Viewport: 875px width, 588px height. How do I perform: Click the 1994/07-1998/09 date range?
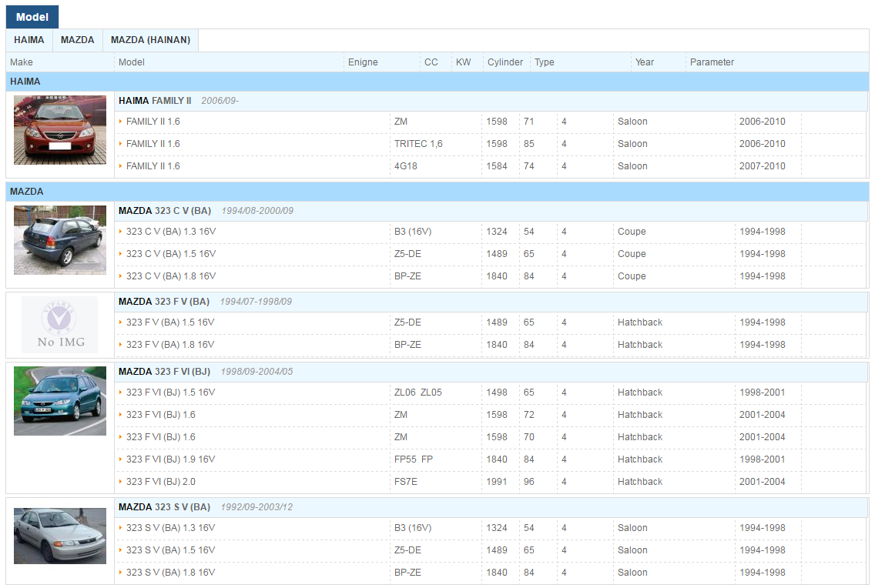(x=256, y=302)
